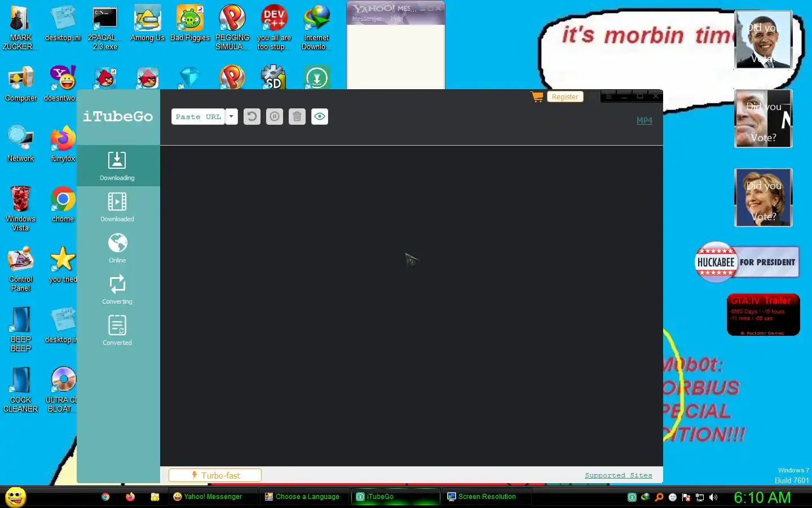Select the Computer desktop icon
This screenshot has height=508, width=812.
click(21, 84)
